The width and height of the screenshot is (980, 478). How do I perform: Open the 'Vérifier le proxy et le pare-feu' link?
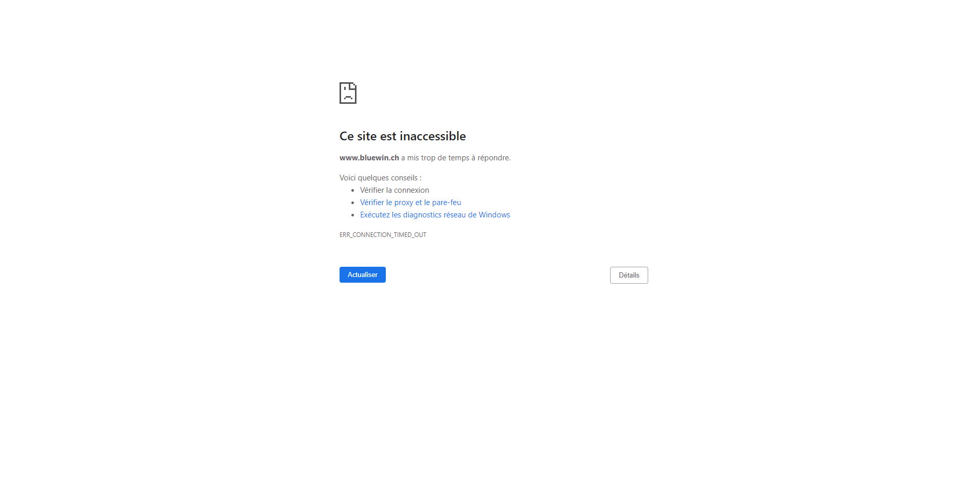[x=411, y=203]
